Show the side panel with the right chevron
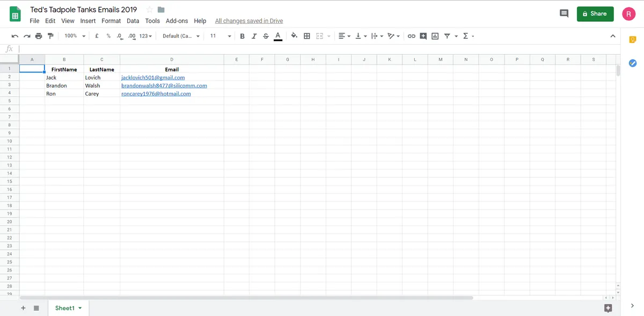 632,306
